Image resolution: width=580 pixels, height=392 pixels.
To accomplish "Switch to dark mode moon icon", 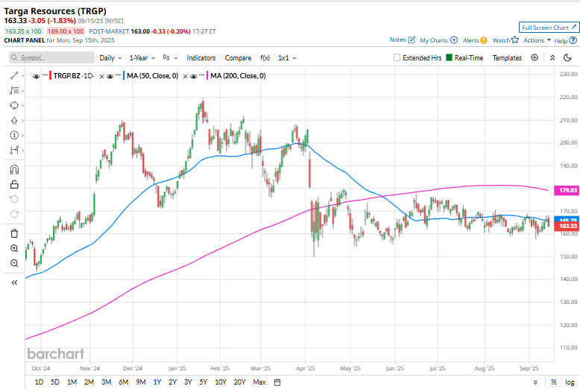I will [x=567, y=57].
